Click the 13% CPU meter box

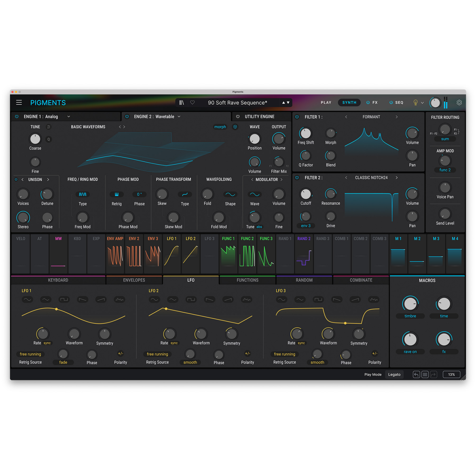452,375
